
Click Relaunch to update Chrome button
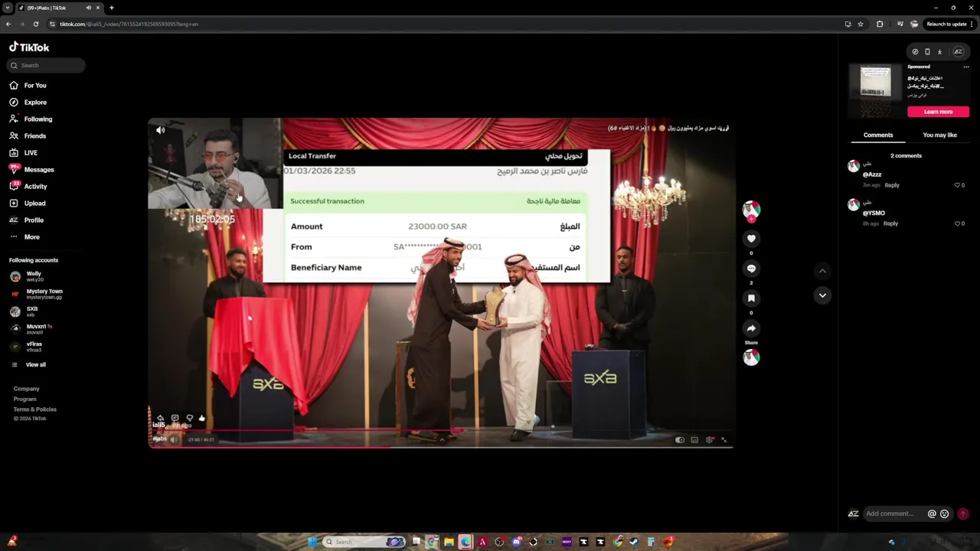tap(949, 24)
